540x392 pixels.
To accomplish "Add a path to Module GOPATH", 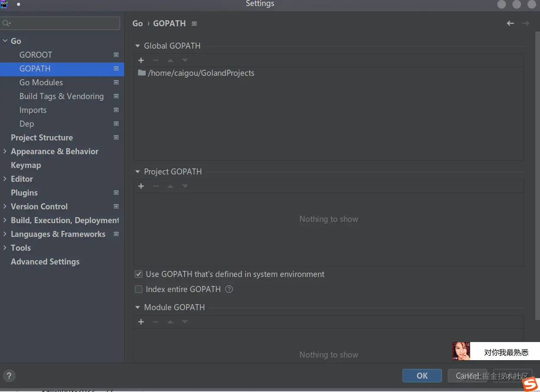I will [x=141, y=322].
